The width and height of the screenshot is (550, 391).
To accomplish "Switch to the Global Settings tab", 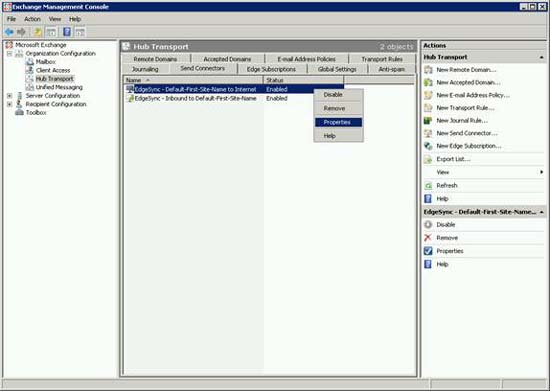I will pos(337,69).
